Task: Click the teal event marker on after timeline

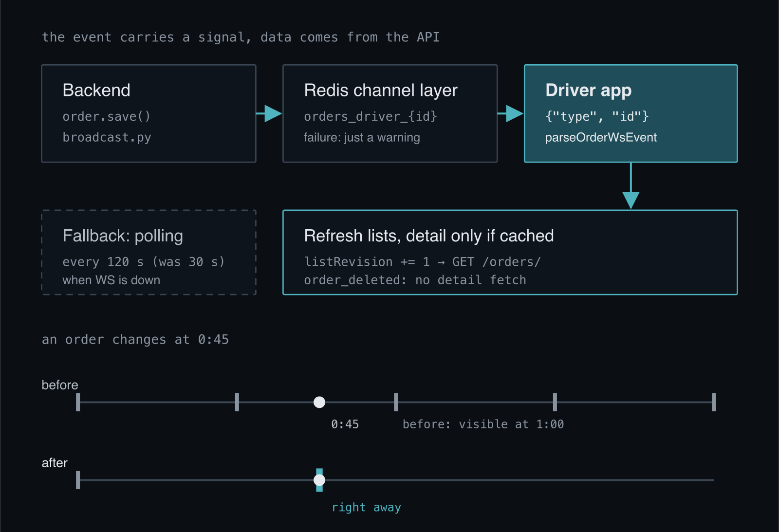Action: tap(319, 480)
